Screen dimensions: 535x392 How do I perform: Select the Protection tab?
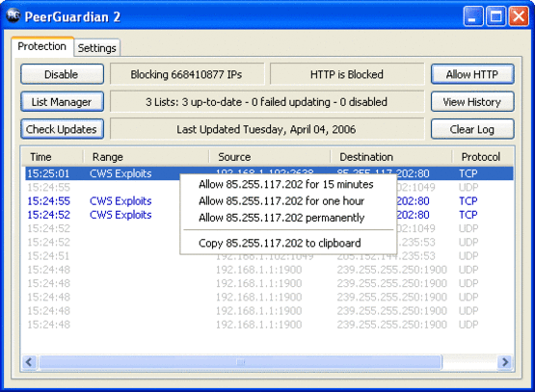pyautogui.click(x=42, y=46)
